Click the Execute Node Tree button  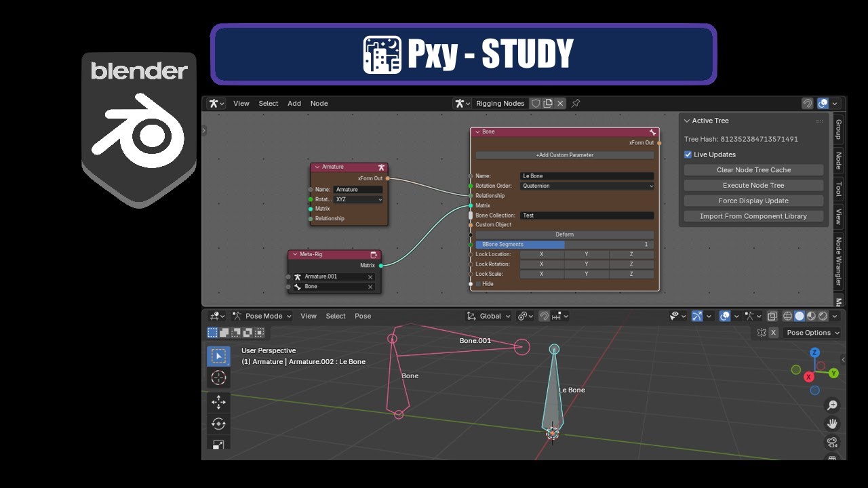[x=753, y=185]
